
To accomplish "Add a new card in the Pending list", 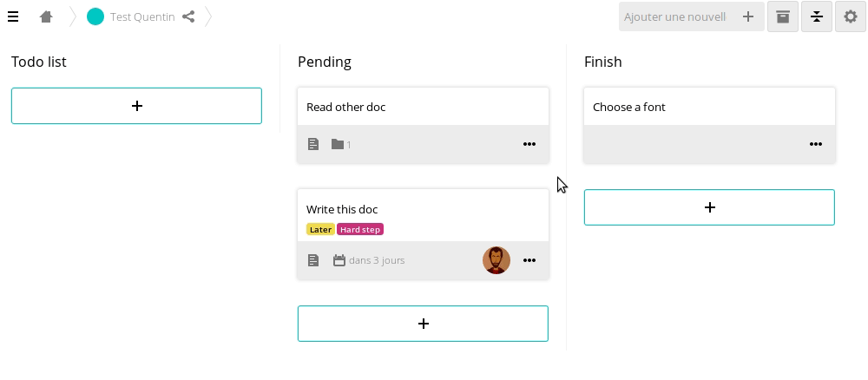I will pyautogui.click(x=423, y=324).
